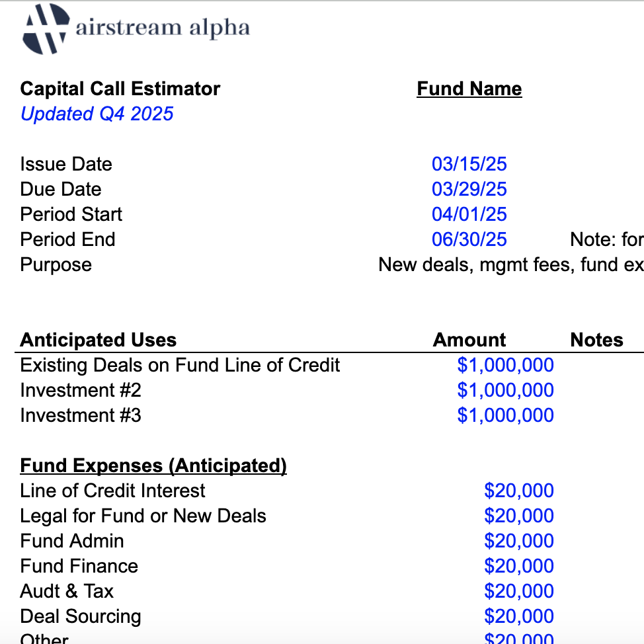644x644 pixels.
Task: Edit the Due Date value 03/29/25
Action: click(469, 189)
